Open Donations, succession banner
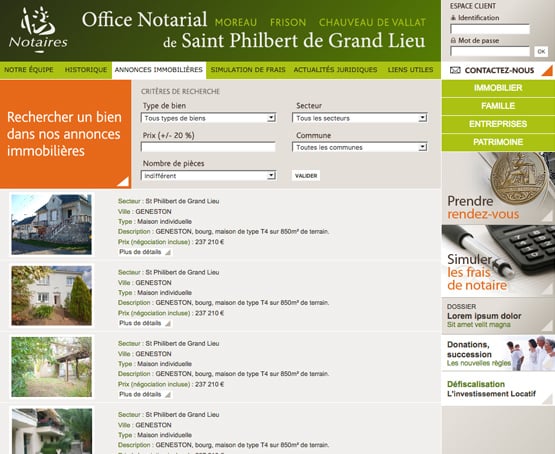555x454 pixels. [x=498, y=353]
